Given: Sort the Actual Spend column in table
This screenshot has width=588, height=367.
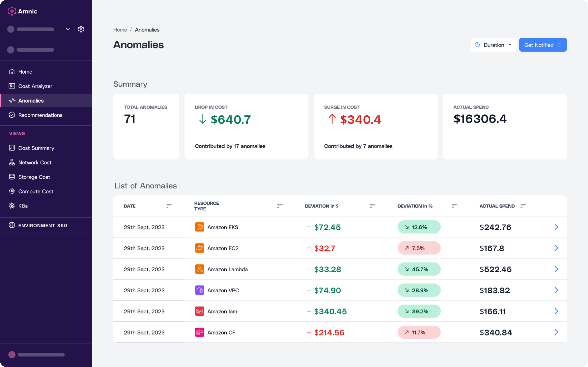Looking at the screenshot, I should [x=523, y=206].
